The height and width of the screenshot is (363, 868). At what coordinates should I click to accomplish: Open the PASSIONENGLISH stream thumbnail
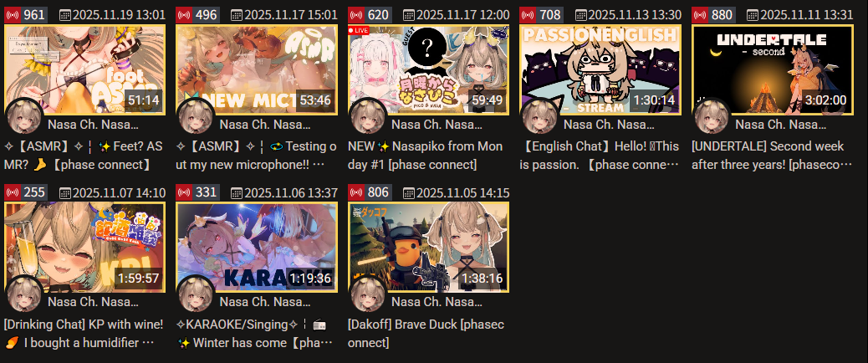(600, 69)
